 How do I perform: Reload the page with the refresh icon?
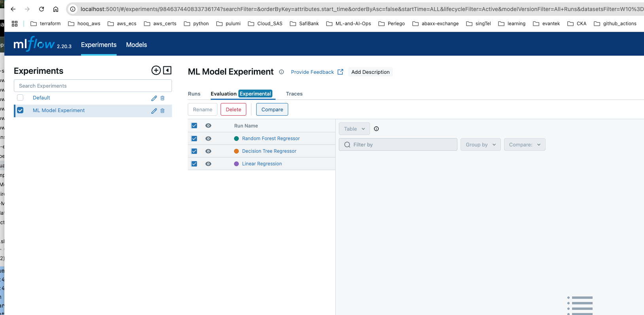point(42,9)
